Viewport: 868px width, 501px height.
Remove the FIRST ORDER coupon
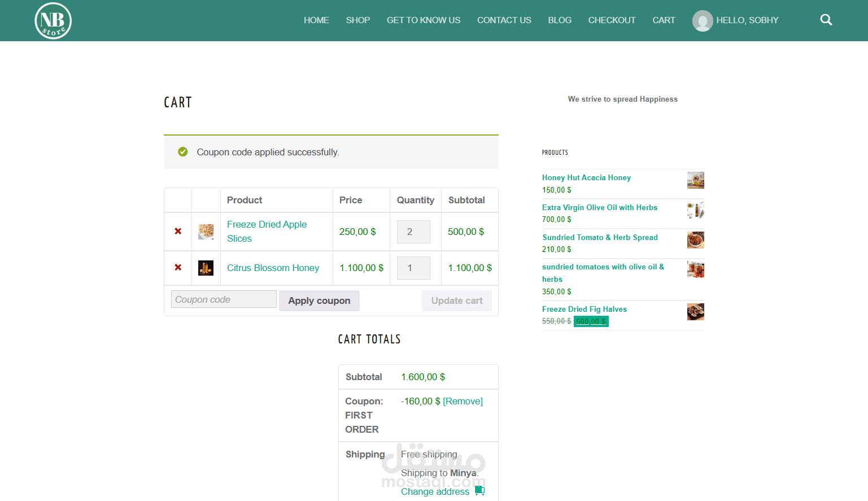463,401
